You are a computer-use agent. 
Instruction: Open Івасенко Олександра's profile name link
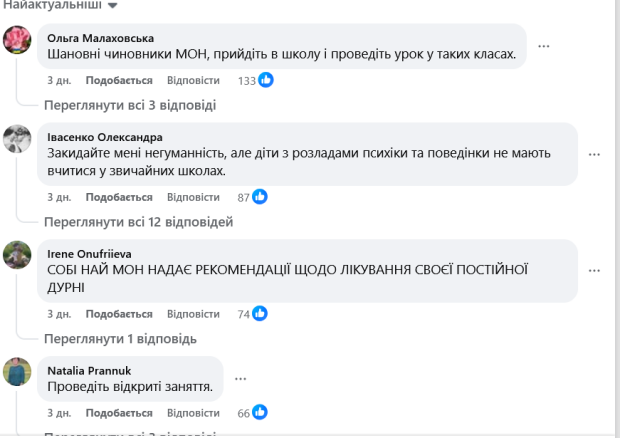tap(104, 137)
